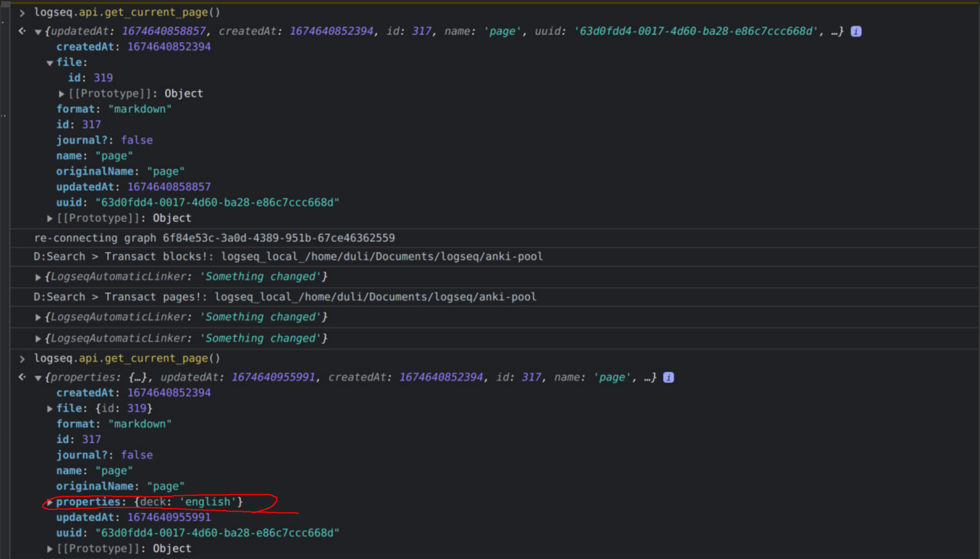Expand the [[Prototype]] under the file object
This screenshot has height=559, width=980.
tap(62, 93)
